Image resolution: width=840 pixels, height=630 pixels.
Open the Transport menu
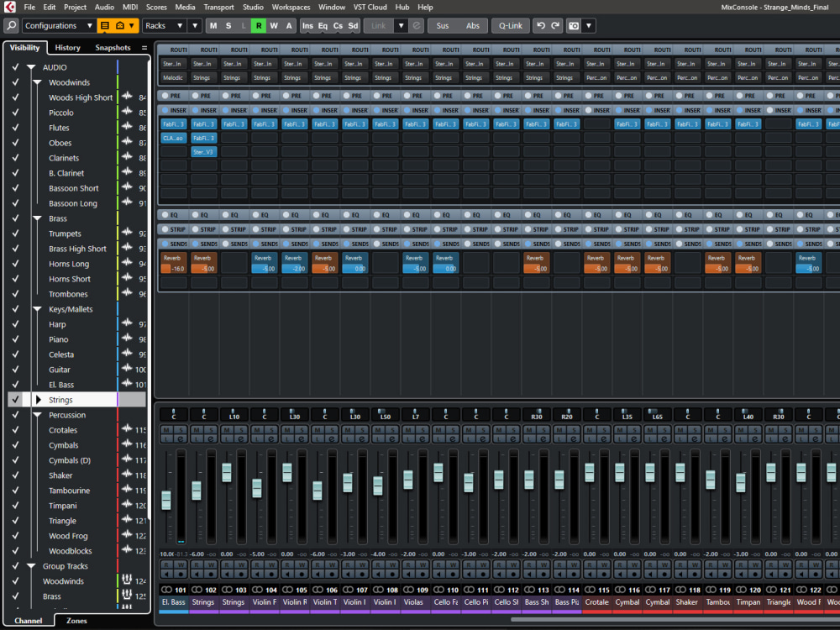pyautogui.click(x=218, y=7)
